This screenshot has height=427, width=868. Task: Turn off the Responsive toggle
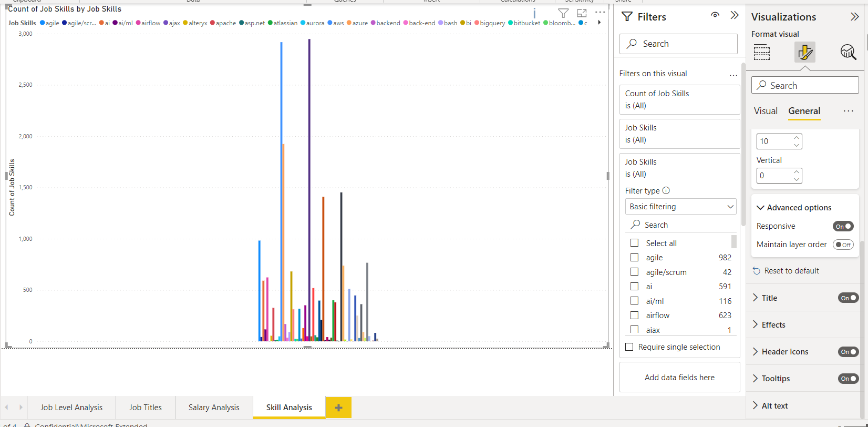pyautogui.click(x=843, y=226)
